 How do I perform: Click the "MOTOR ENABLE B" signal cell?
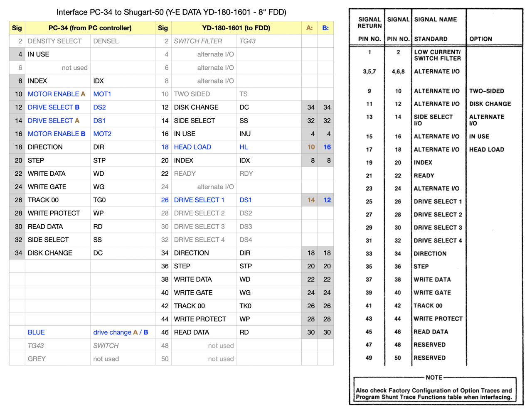click(57, 134)
